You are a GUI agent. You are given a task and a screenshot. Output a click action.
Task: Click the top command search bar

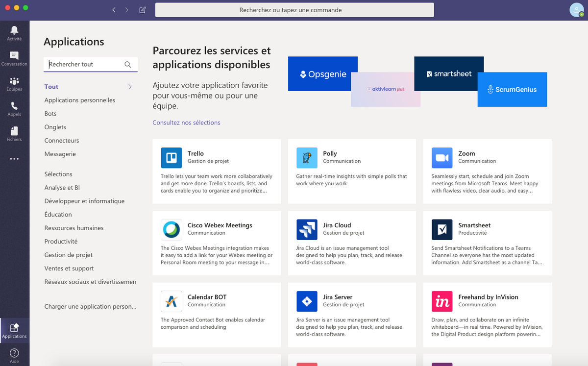click(294, 10)
